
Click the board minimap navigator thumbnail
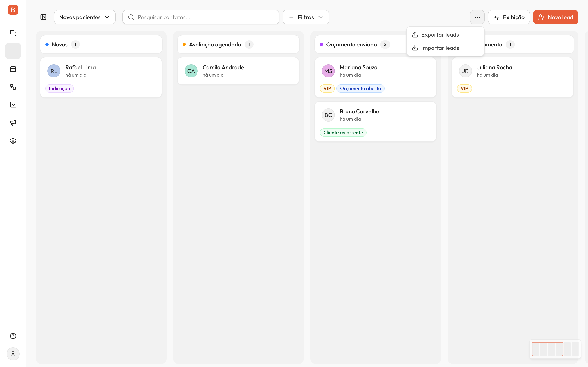(x=555, y=349)
